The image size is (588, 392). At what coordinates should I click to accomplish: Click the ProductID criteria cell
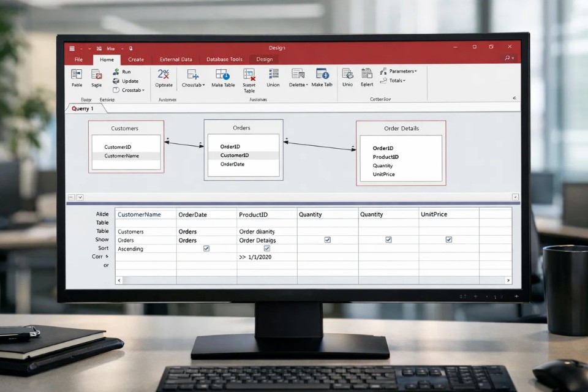tap(266, 257)
